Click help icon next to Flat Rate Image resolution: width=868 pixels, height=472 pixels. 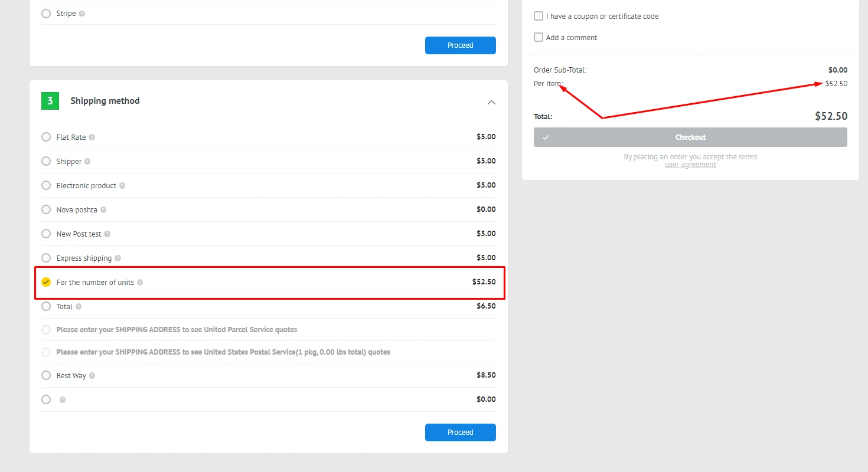(92, 137)
